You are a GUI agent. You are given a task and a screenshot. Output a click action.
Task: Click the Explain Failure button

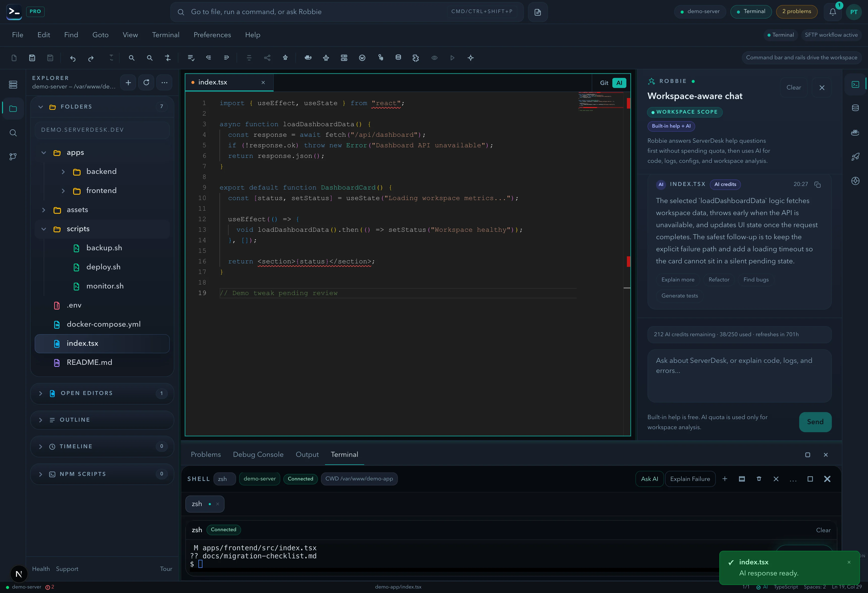click(x=690, y=479)
